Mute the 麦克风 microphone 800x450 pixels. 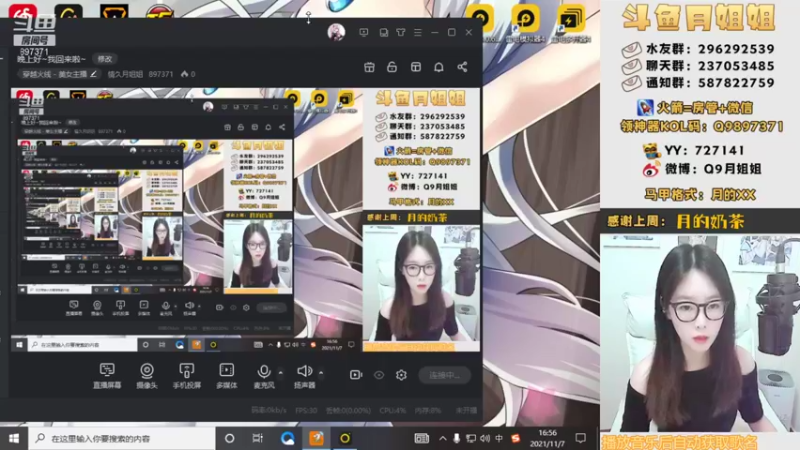(x=264, y=376)
